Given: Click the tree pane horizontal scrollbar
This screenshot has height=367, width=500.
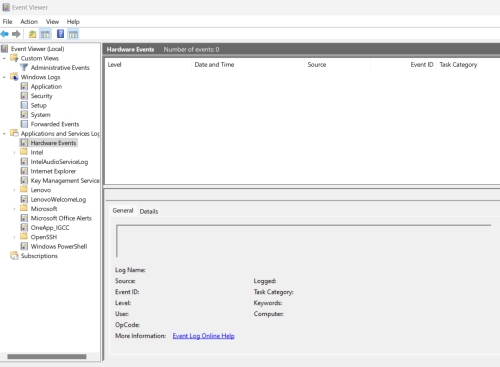Looking at the screenshot, I should 47,356.
